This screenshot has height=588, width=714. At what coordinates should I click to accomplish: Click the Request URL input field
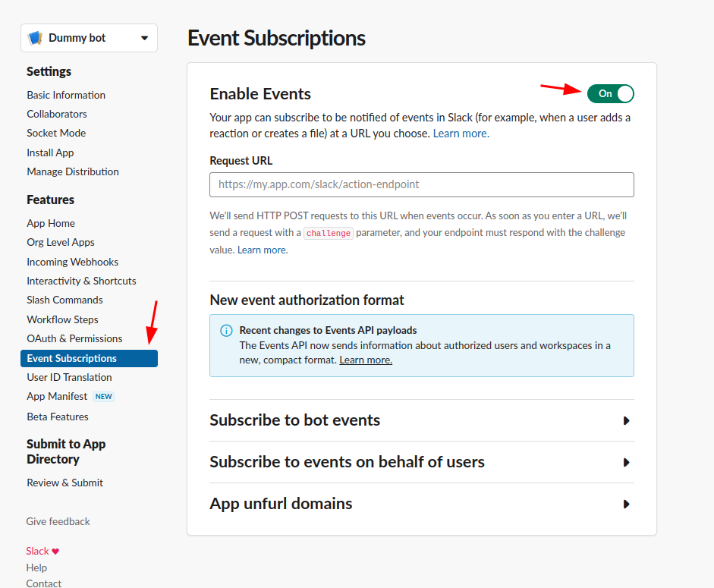click(421, 184)
